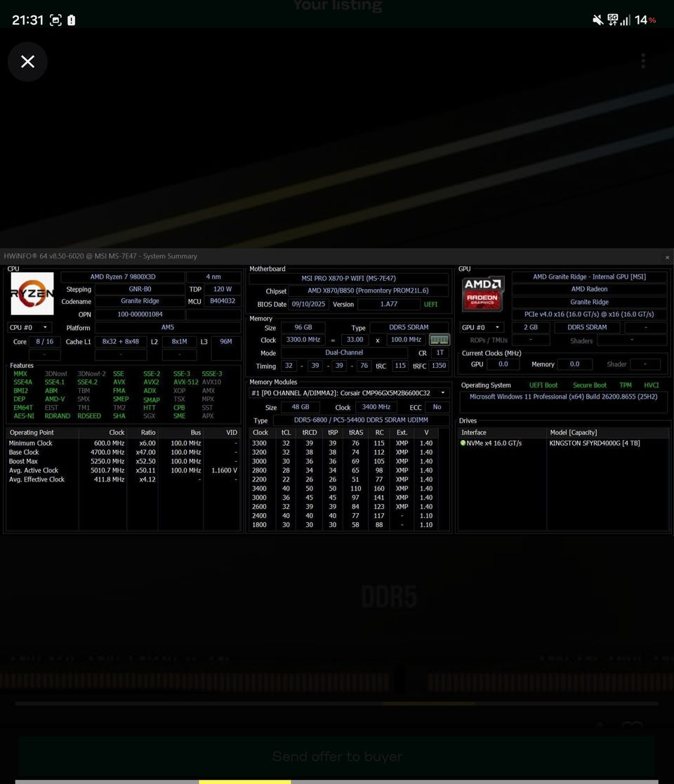Select the Boost Max operating point row
This screenshot has width=674, height=784.
[x=123, y=461]
